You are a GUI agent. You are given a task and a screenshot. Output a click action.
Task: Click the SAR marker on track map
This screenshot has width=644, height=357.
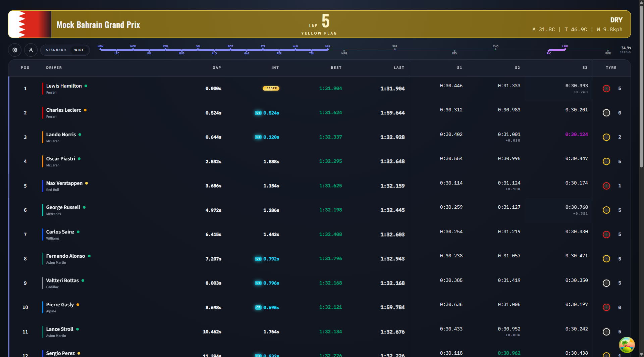click(x=395, y=48)
